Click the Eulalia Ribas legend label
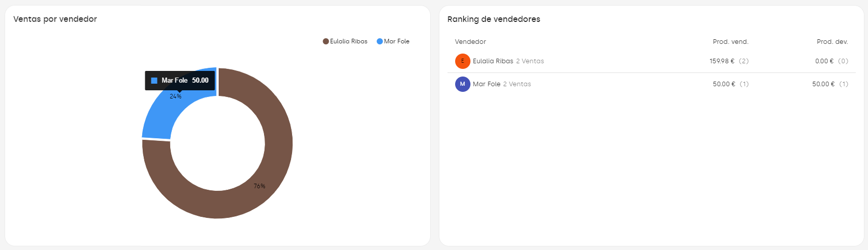Screen dimensions: 868x250 [349, 41]
